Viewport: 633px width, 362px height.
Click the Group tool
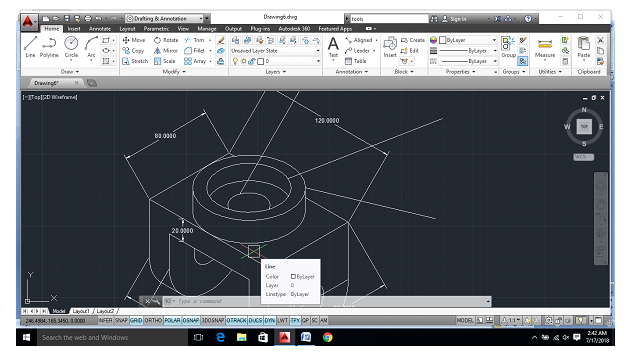coord(507,47)
